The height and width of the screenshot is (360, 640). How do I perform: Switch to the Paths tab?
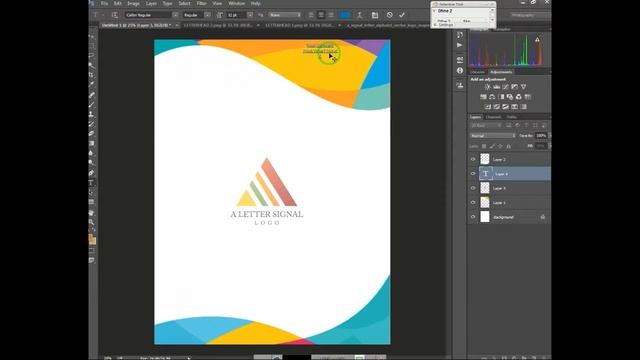[511, 117]
